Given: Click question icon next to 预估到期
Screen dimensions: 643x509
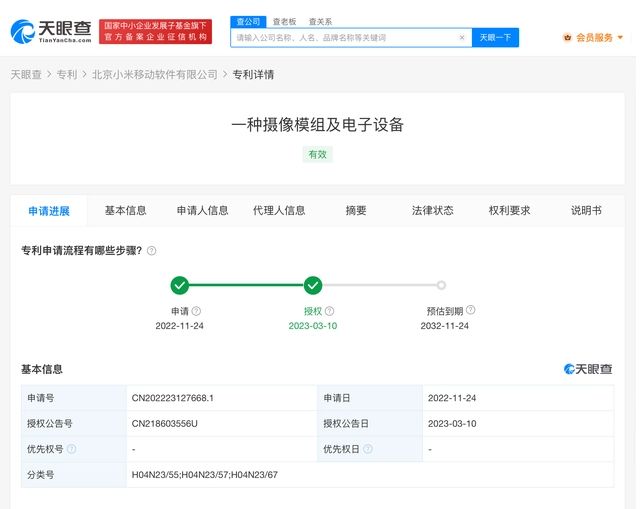Looking at the screenshot, I should [x=471, y=311].
